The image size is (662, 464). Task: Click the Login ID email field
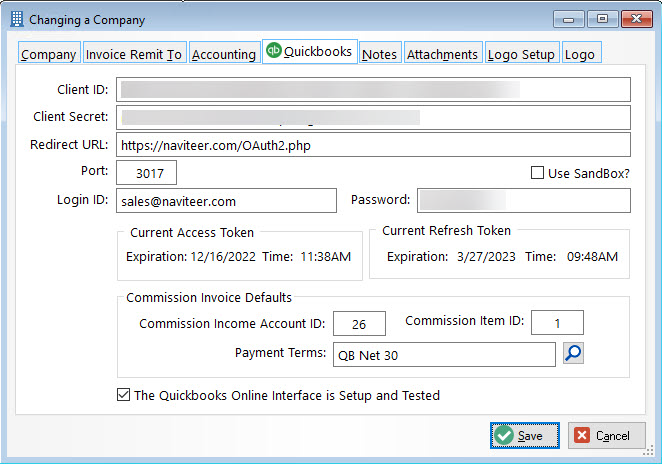coord(226,201)
